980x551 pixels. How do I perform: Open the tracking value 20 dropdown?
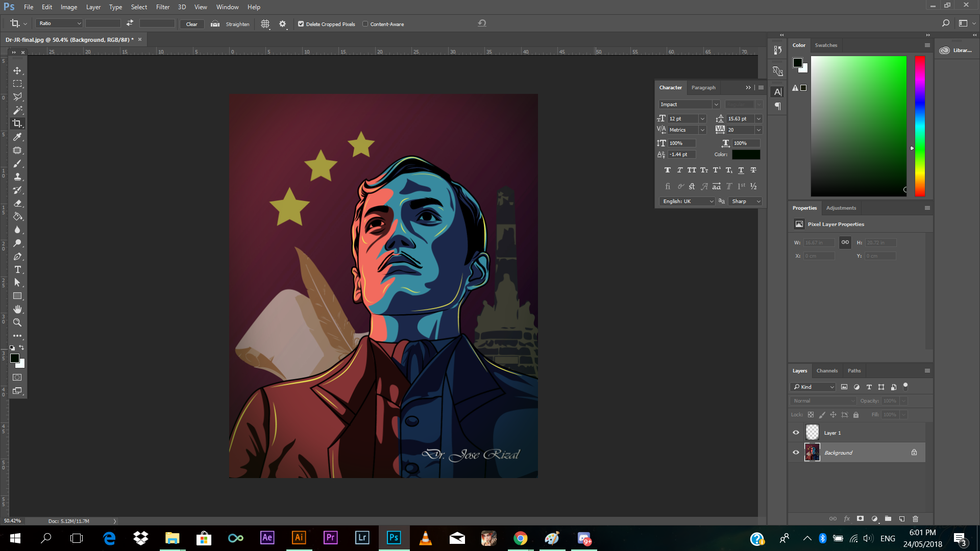pos(758,130)
